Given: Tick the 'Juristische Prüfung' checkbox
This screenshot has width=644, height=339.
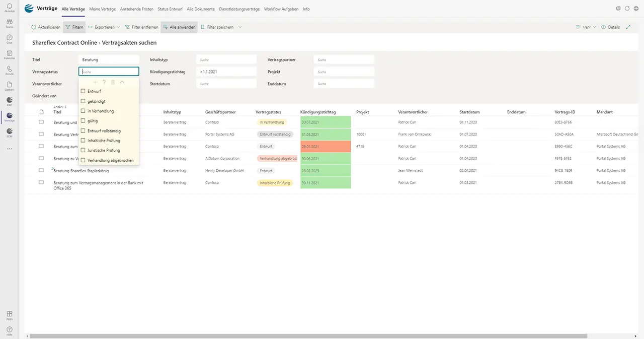Looking at the screenshot, I should pos(83,150).
